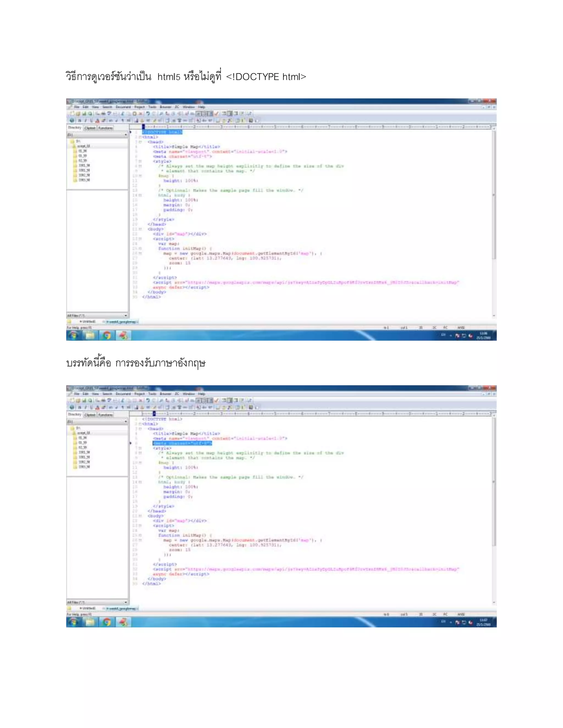Image resolution: width=563 pixels, height=728 pixels.
Task: Click New document icon in lower EditPlus screenshot
Action: [72, 400]
